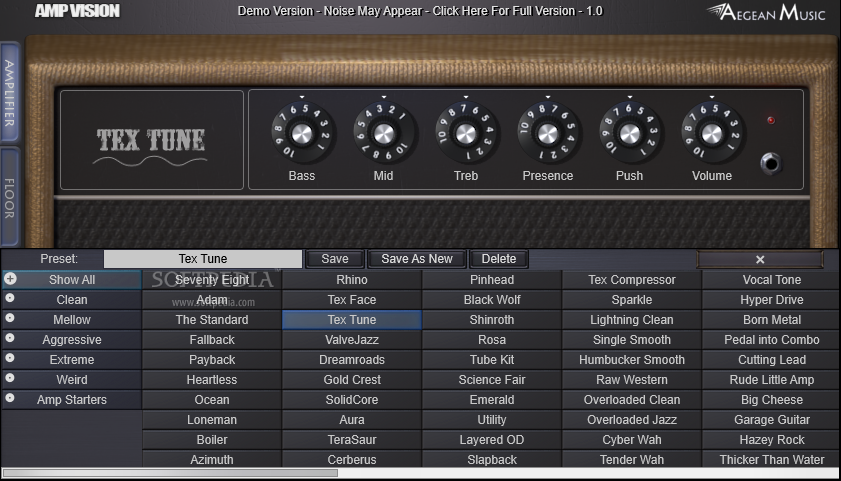Select the Show All category radio
The width and height of the screenshot is (841, 481).
(10, 279)
